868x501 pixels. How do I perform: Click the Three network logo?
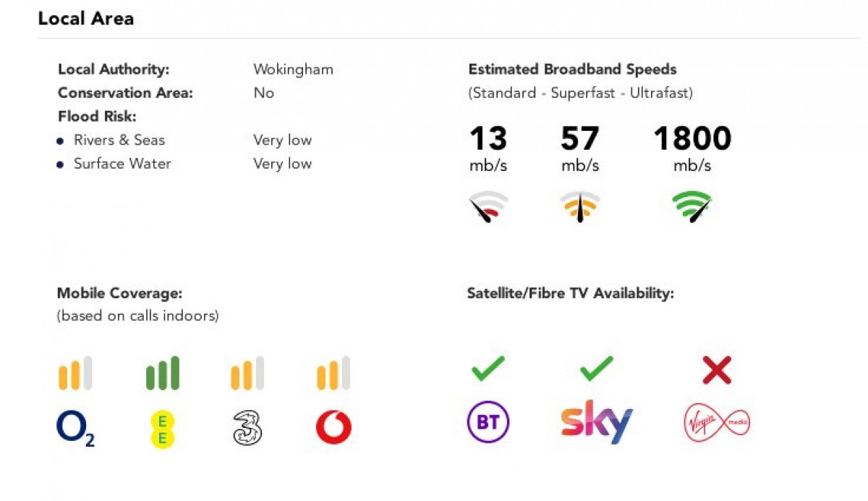(x=247, y=429)
